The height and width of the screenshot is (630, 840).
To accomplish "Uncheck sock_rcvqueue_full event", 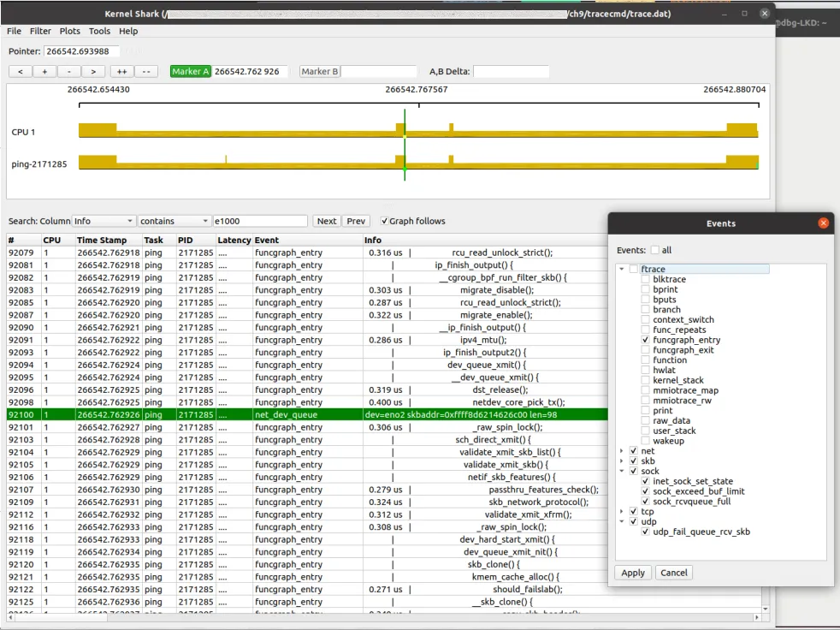I will point(645,502).
